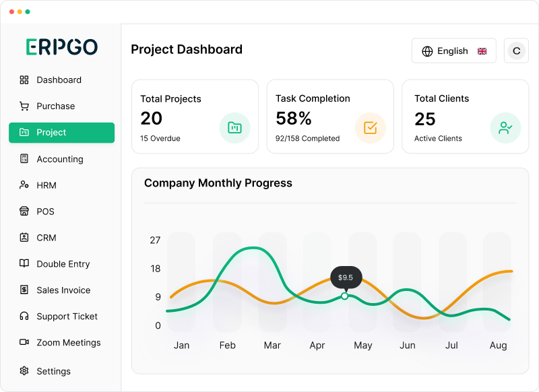Click the red window close dot
Screen dimensions: 539x392
(11, 11)
